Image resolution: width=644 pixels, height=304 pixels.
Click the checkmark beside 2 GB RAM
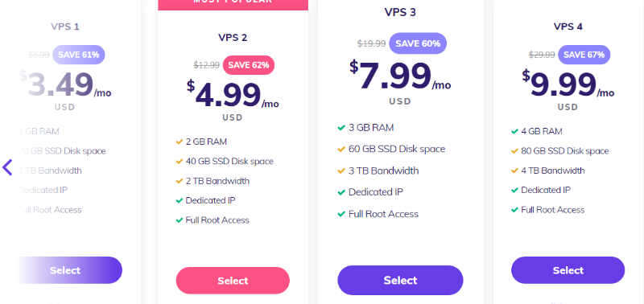point(179,142)
